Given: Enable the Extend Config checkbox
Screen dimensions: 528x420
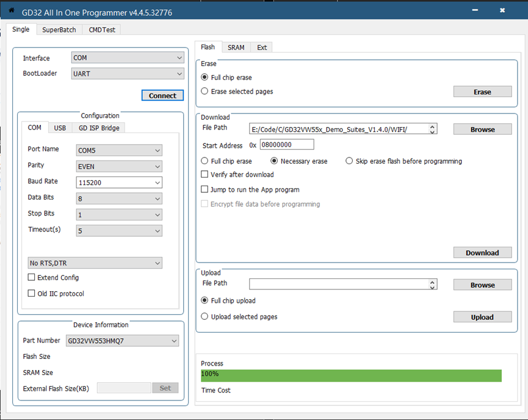Looking at the screenshot, I should coord(32,278).
